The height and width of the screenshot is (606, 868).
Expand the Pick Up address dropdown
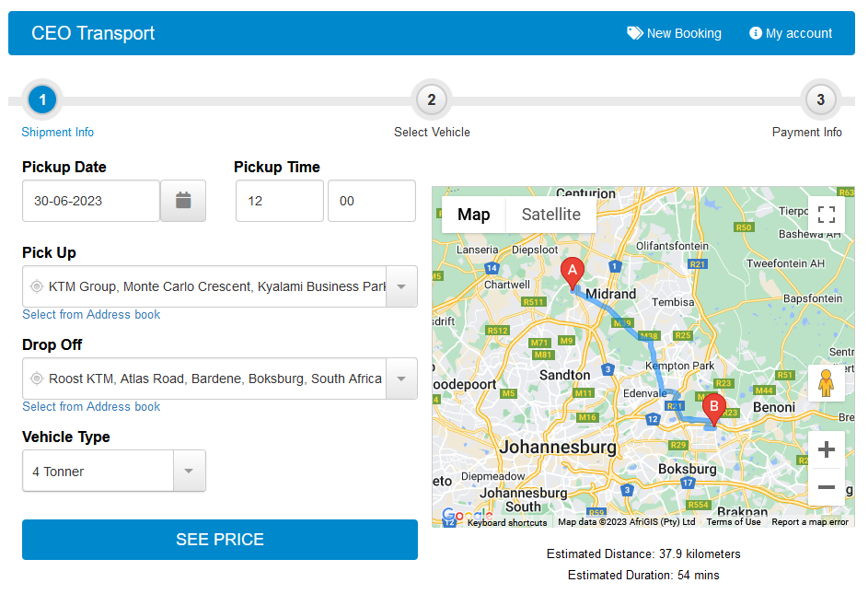(401, 286)
